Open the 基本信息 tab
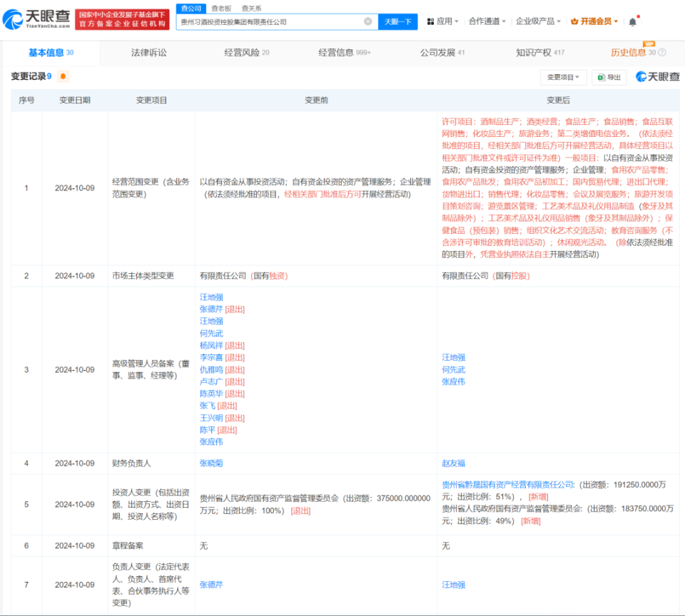 click(51, 53)
